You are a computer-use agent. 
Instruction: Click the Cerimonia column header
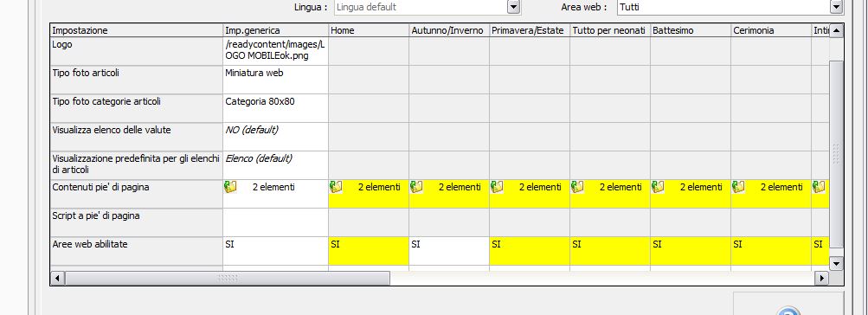click(771, 30)
